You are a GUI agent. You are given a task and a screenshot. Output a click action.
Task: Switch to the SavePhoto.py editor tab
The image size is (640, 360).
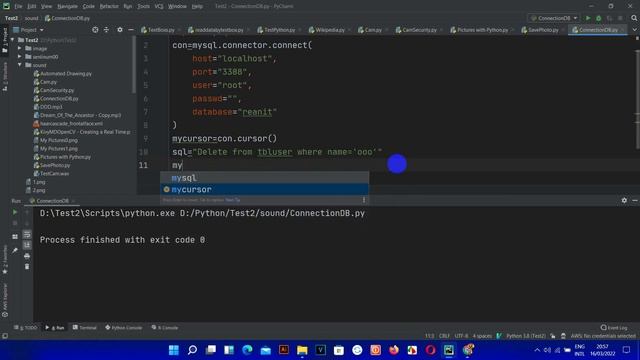[543, 30]
